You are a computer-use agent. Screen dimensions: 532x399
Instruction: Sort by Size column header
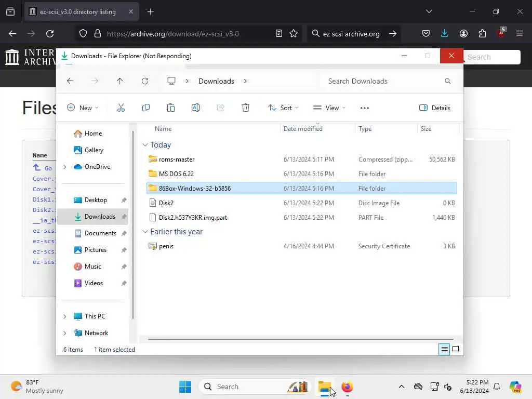pos(426,129)
